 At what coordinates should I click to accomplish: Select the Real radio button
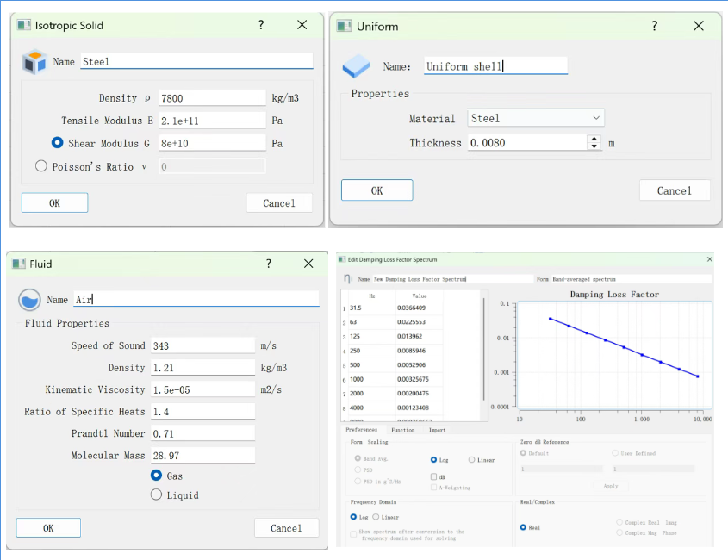pos(523,527)
